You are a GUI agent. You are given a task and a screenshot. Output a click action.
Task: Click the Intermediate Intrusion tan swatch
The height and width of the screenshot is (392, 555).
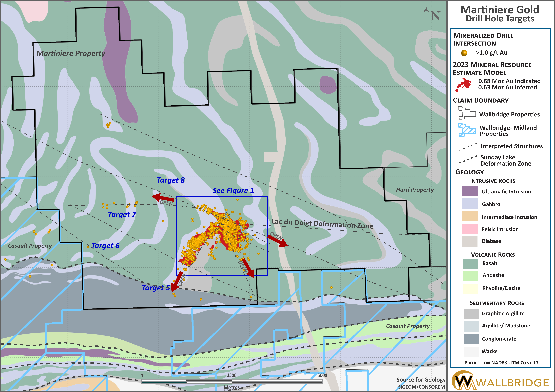pyautogui.click(x=470, y=216)
